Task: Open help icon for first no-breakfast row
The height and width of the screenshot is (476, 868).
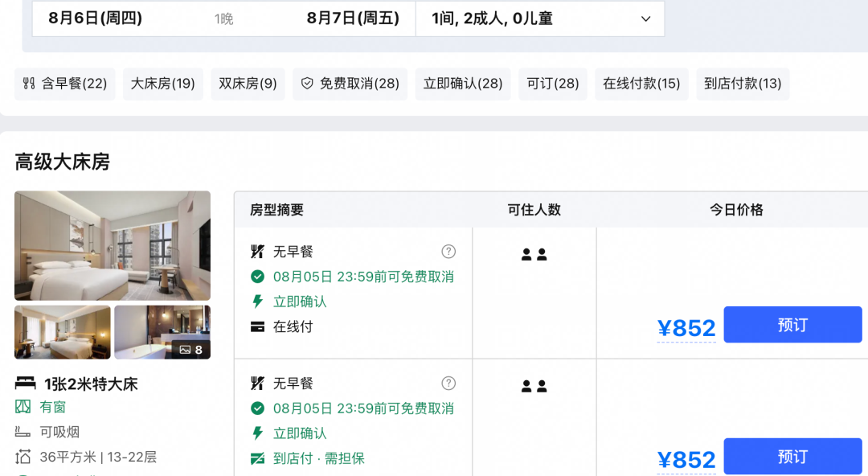Action: click(448, 252)
